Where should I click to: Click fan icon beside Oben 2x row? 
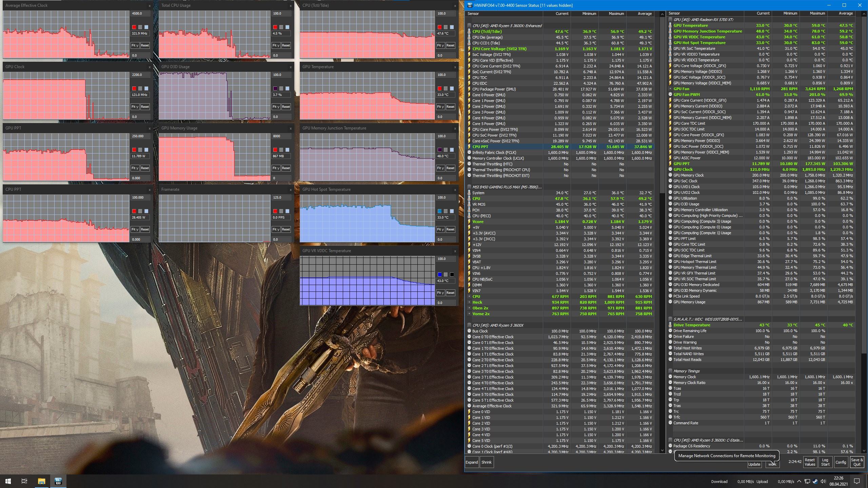tap(469, 308)
